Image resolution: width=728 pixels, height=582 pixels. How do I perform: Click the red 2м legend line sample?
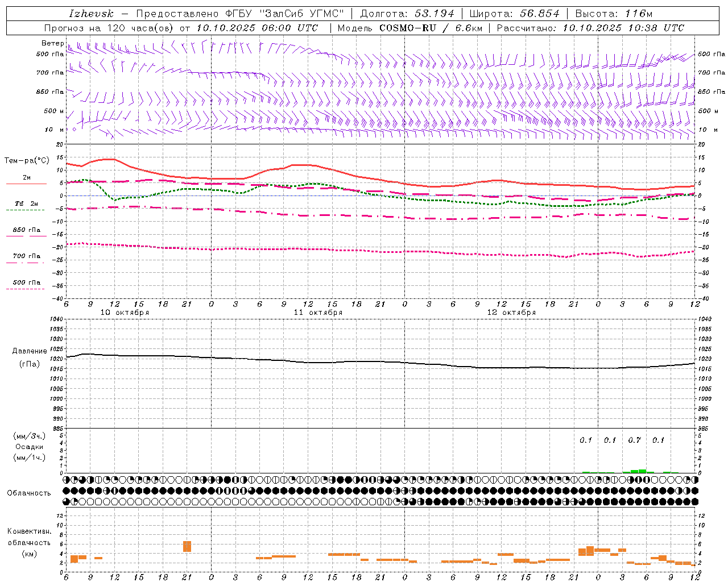pos(26,184)
